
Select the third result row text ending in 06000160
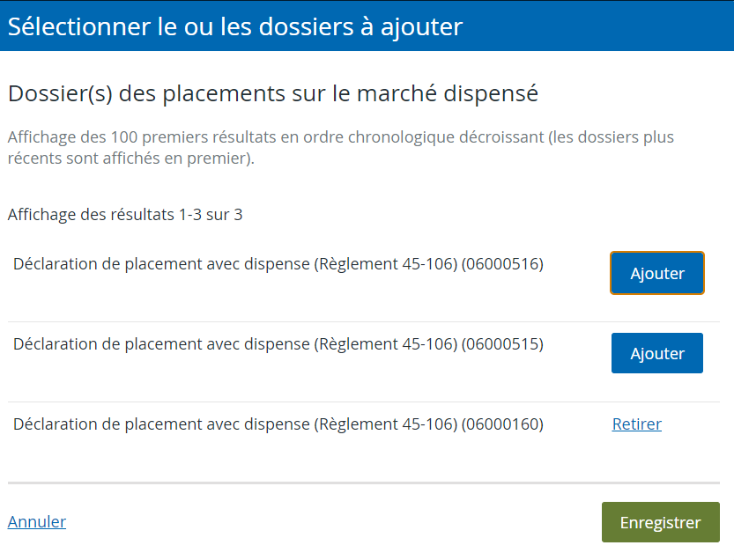[278, 424]
